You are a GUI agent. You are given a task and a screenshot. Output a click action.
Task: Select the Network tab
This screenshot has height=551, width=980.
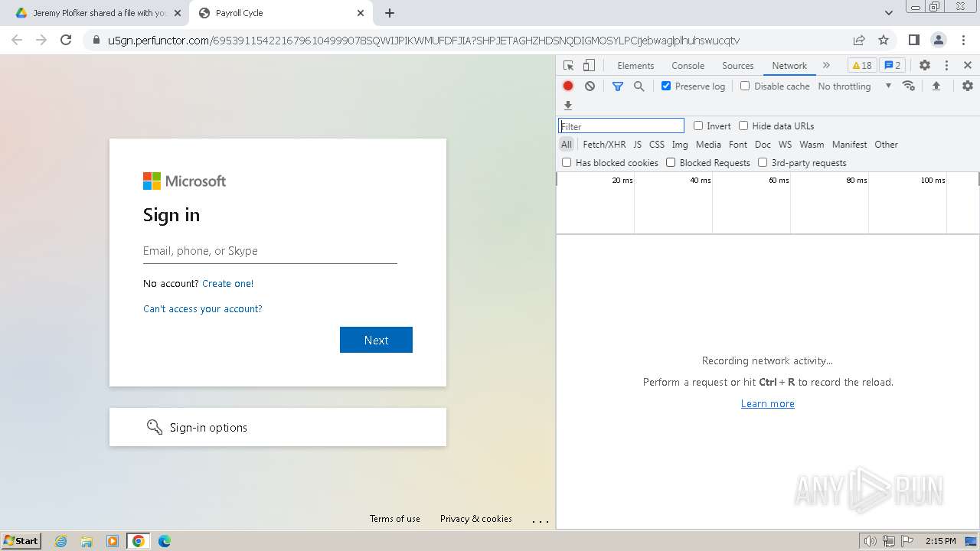coord(789,66)
